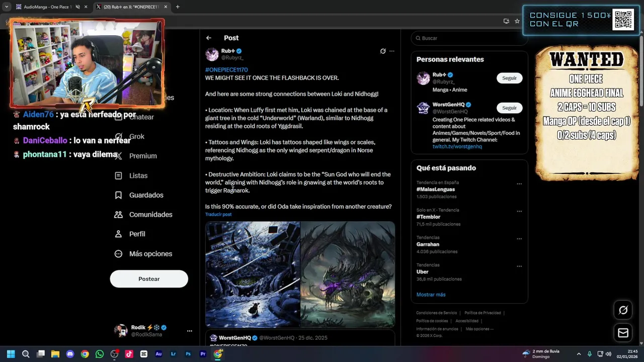Open Premiere Pro from the taskbar
The width and height of the screenshot is (644, 362).
coord(203,354)
